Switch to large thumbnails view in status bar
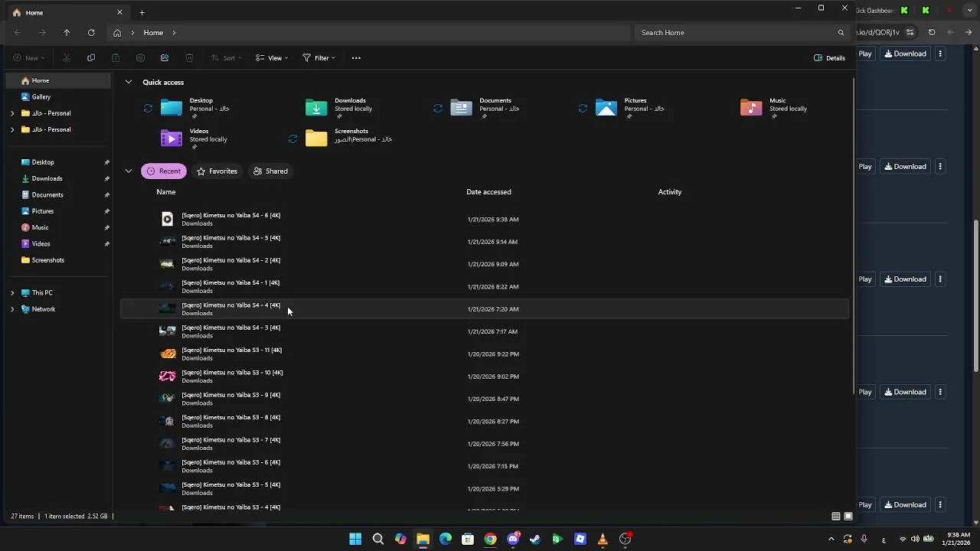Screen dimensions: 980x551 [848, 517]
